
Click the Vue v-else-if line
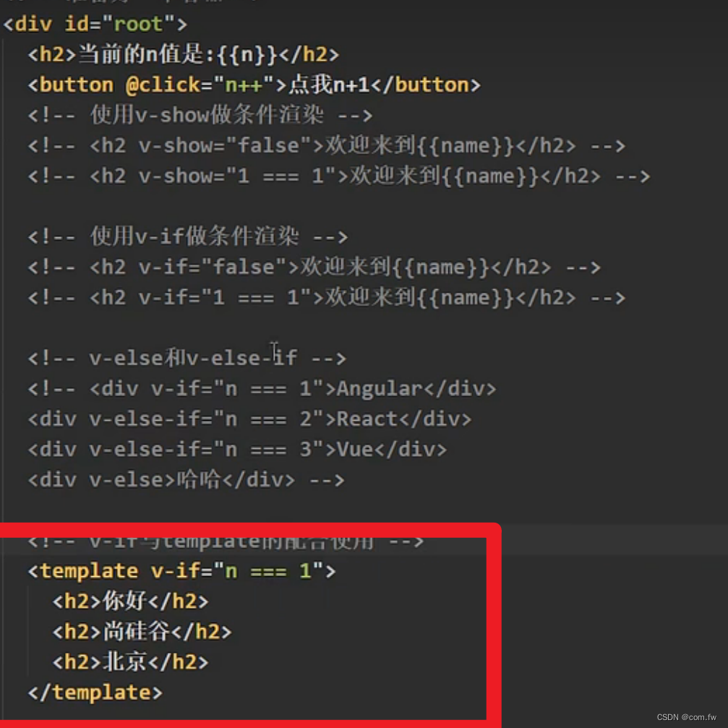[237, 450]
